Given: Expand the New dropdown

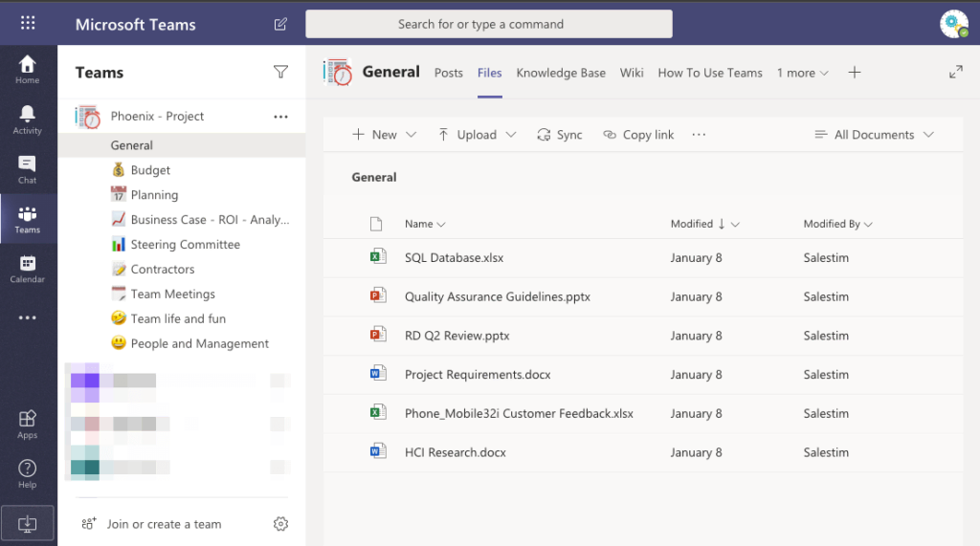Looking at the screenshot, I should coord(411,135).
